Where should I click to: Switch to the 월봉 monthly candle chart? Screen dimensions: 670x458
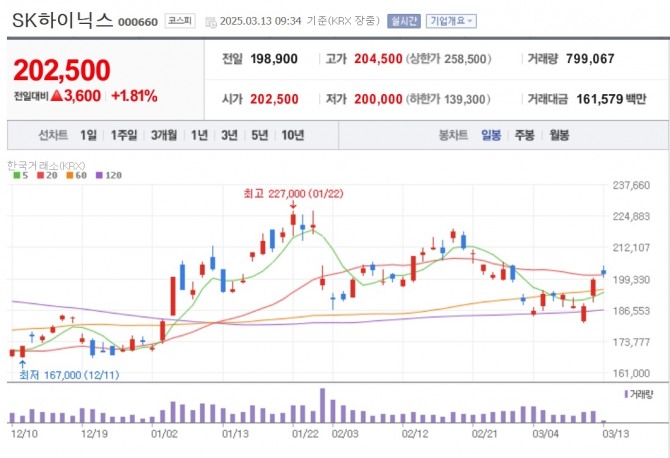559,135
